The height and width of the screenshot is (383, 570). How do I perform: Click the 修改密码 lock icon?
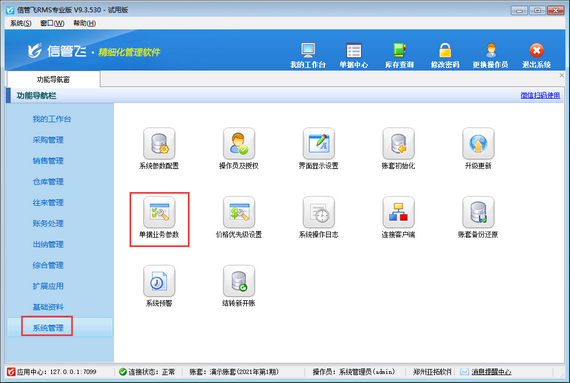(445, 51)
